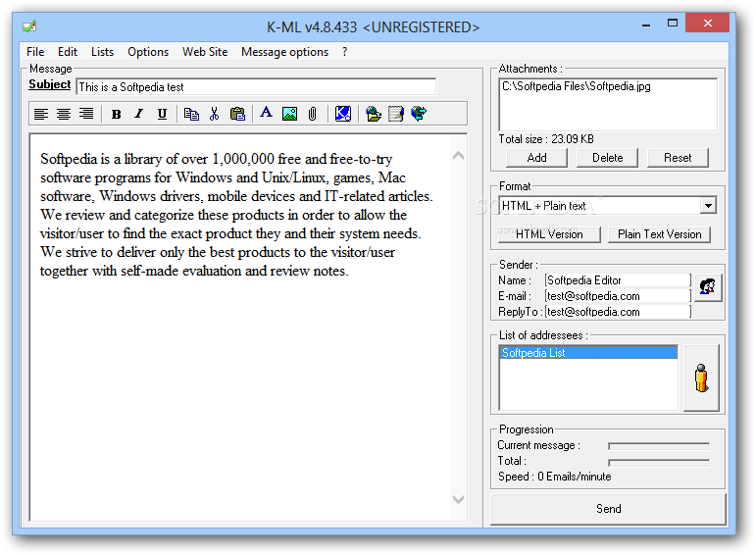Click the orange figure addressee button
The width and height of the screenshot is (756, 555).
pyautogui.click(x=701, y=378)
